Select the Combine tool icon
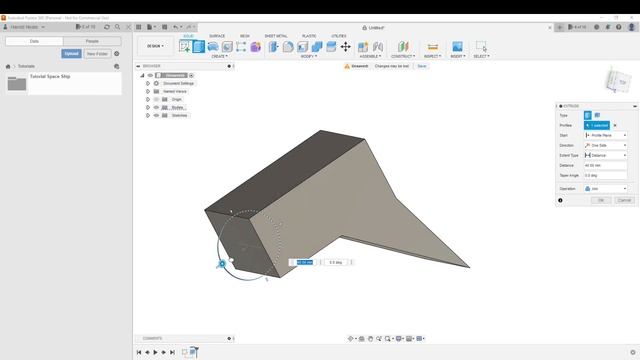 pyautogui.click(x=317, y=47)
